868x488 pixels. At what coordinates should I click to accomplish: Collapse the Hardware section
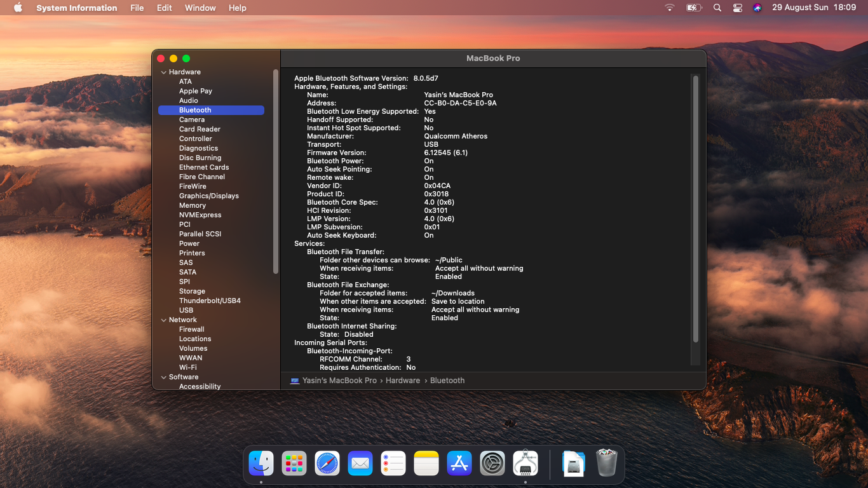[163, 72]
